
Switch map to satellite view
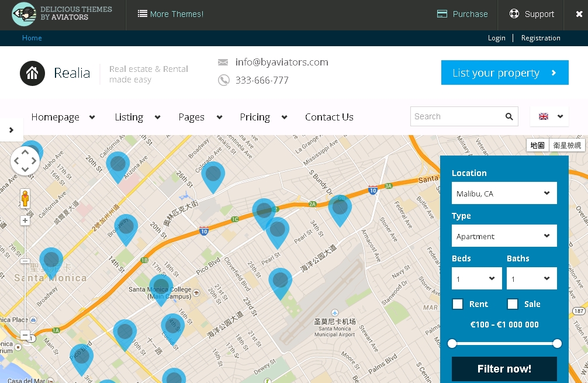(566, 146)
